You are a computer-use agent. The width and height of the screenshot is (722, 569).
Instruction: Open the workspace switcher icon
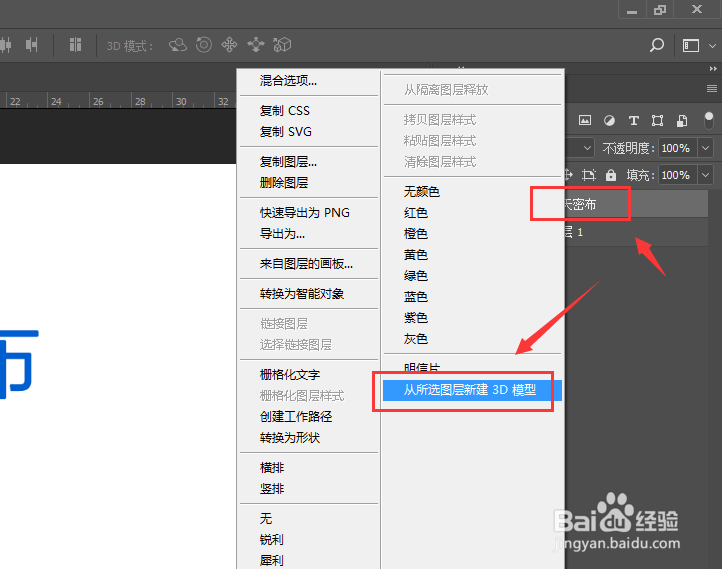[x=691, y=46]
